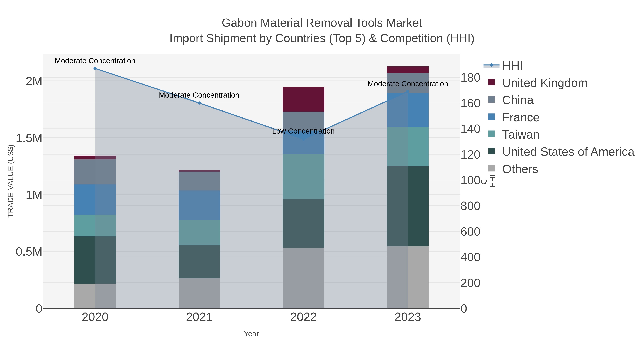Viewport: 644px width, 362px height.
Task: Click the 2023 Others bar segment
Action: click(x=408, y=277)
